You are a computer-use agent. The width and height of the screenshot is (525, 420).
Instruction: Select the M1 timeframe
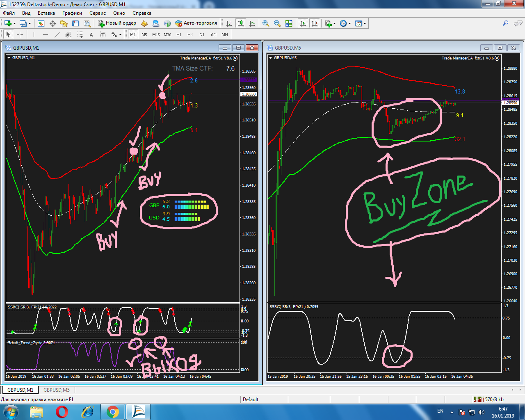click(133, 34)
